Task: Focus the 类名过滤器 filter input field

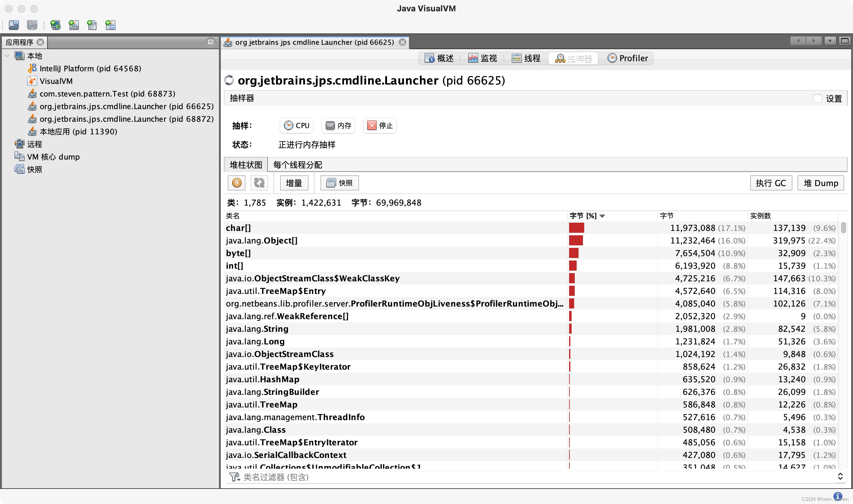Action: pos(538,477)
